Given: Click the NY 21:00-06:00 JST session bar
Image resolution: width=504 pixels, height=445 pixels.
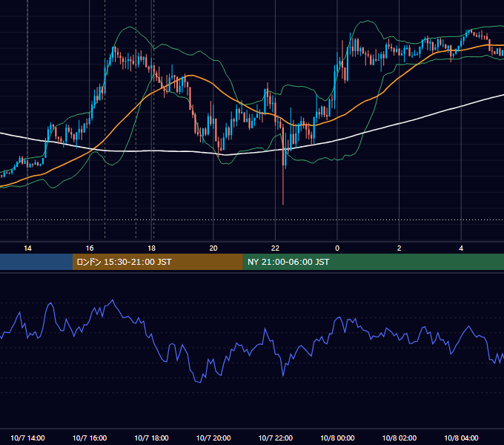Looking at the screenshot, I should (x=373, y=262).
